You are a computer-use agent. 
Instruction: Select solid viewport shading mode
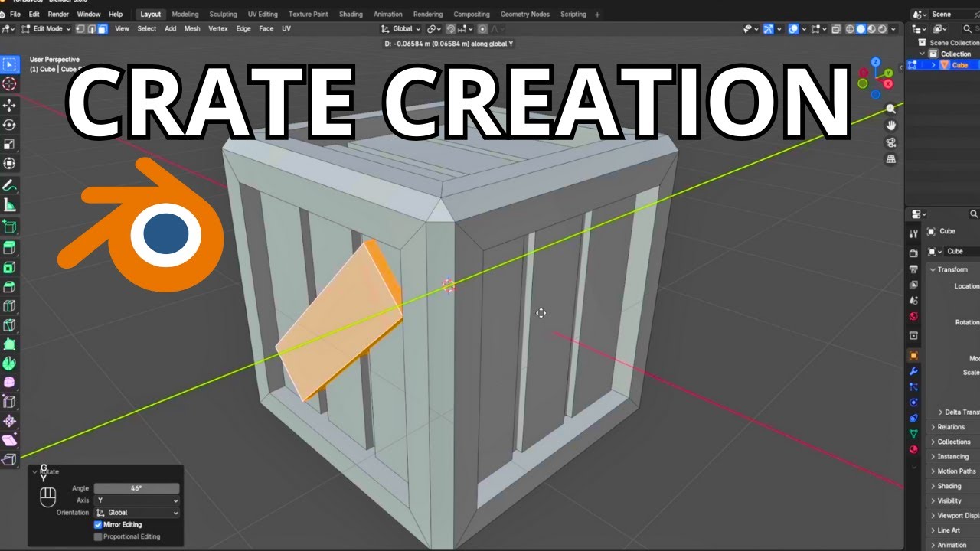860,29
